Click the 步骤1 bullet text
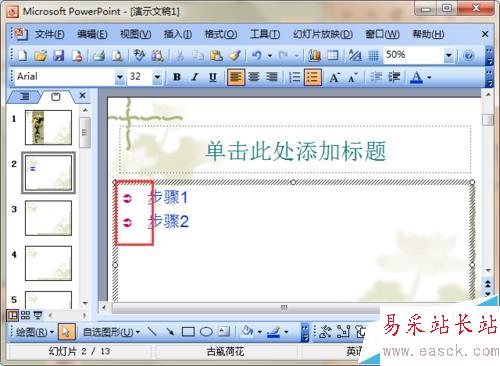This screenshot has width=500, height=366. [x=168, y=197]
